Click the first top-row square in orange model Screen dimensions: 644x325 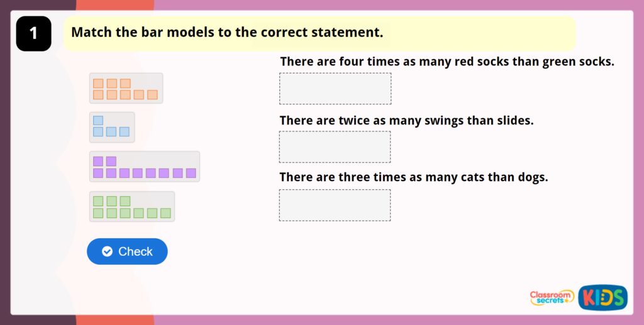point(98,83)
